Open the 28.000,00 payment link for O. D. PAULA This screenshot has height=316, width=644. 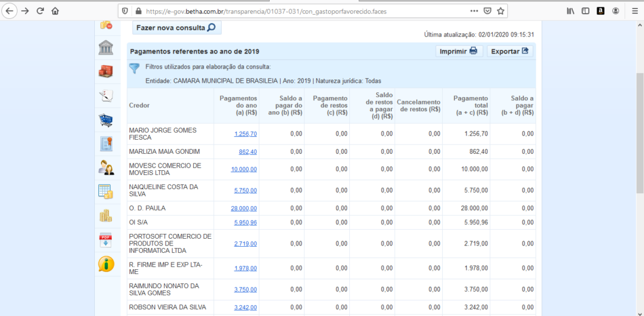244,208
